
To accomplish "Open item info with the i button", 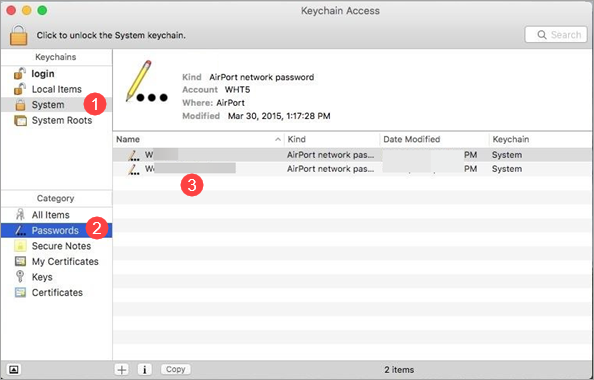I will (145, 369).
